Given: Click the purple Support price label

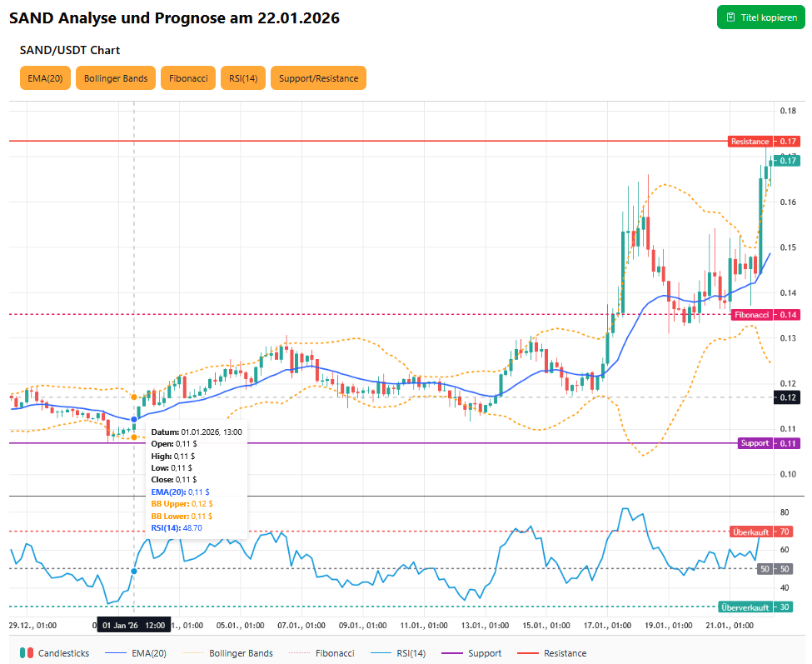Looking at the screenshot, I should coord(755,443).
